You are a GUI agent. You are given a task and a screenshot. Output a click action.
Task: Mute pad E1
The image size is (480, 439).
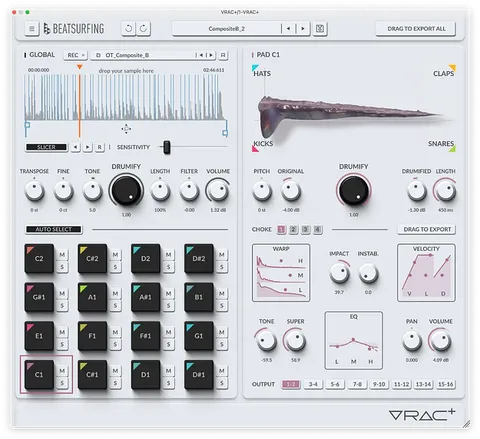(x=62, y=332)
